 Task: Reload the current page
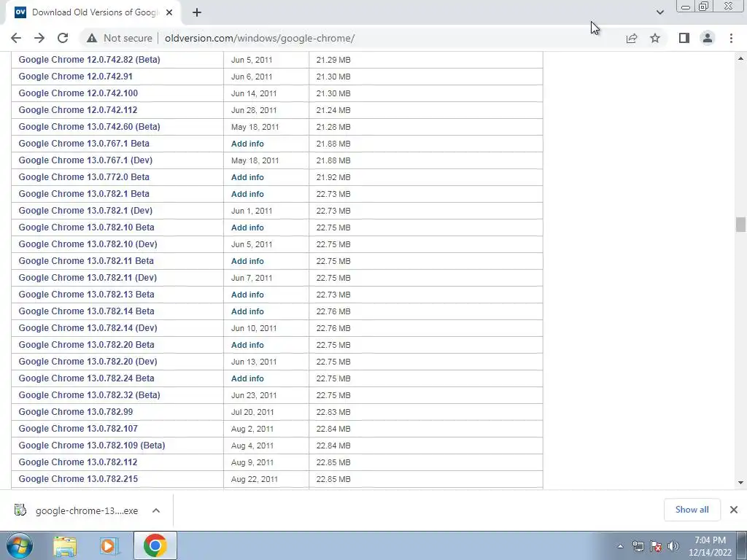[x=63, y=38]
